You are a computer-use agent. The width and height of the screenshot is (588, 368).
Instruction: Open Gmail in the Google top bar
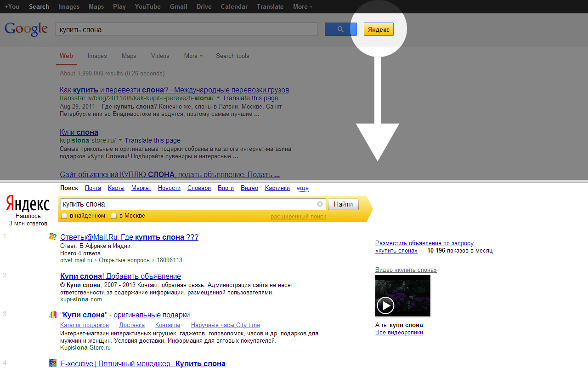pyautogui.click(x=178, y=6)
